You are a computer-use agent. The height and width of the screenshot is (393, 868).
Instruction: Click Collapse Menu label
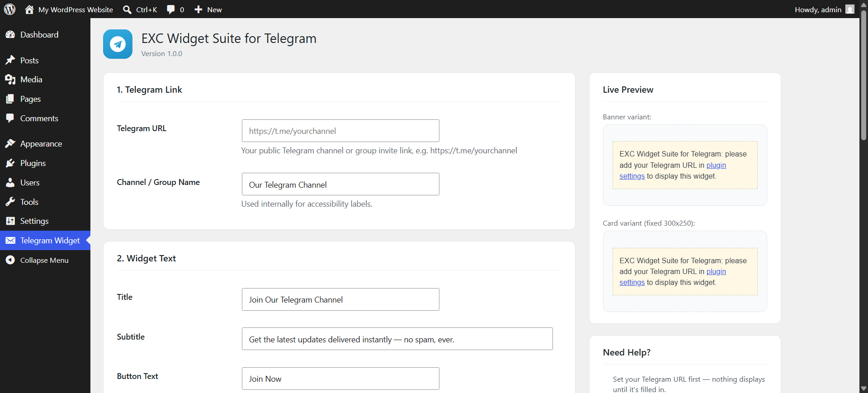[44, 260]
